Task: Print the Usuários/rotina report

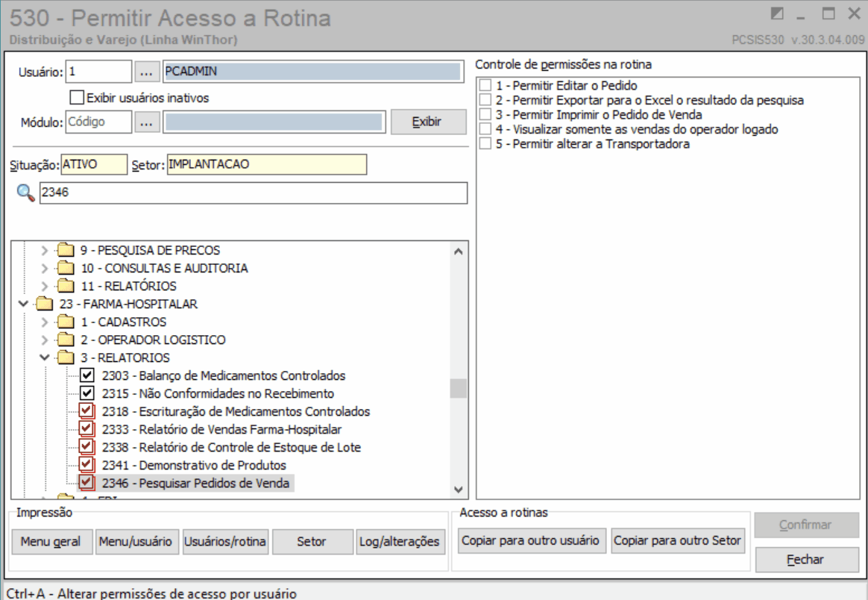Action: (225, 541)
